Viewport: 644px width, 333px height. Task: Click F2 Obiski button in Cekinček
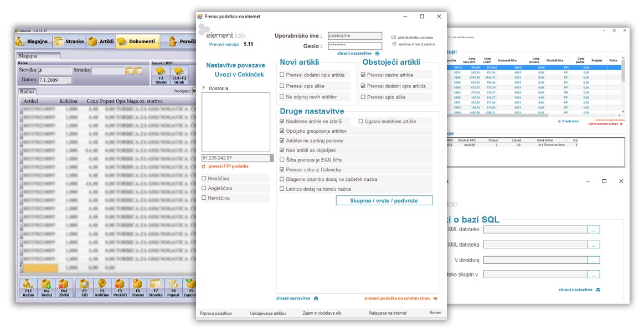[161, 75]
